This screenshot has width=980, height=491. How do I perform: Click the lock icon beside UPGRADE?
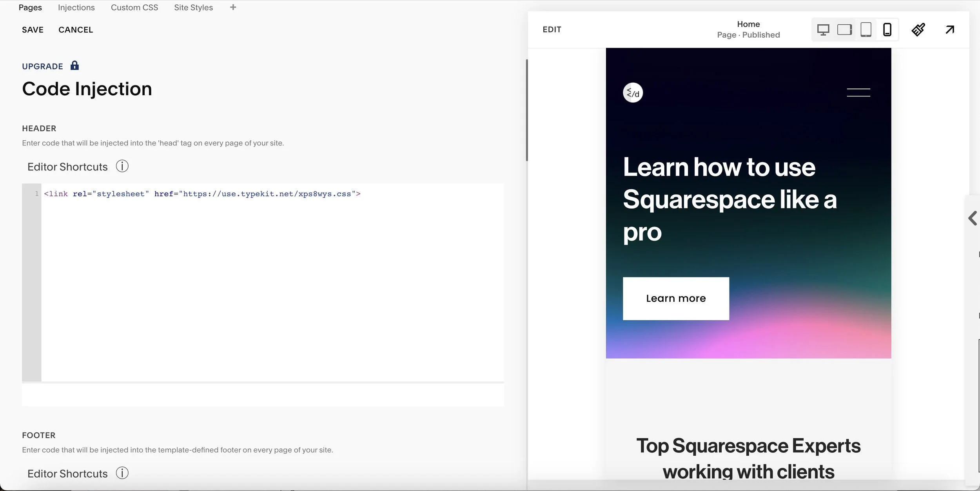74,65
